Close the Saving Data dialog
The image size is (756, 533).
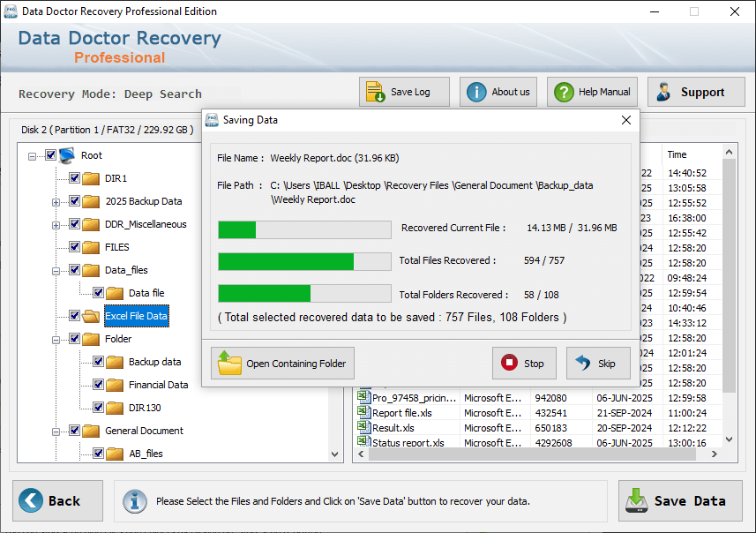click(x=625, y=120)
